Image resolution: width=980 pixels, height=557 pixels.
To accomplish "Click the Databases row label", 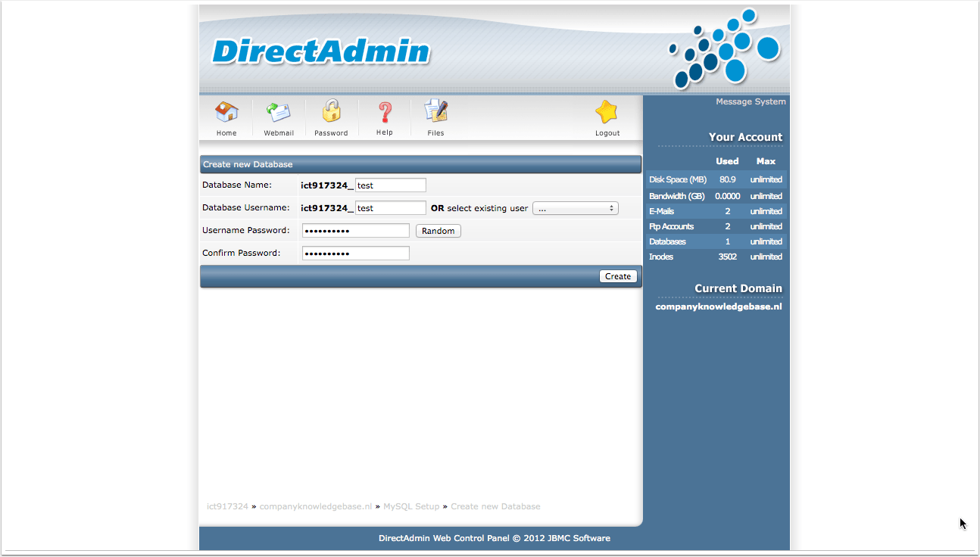I will 667,241.
